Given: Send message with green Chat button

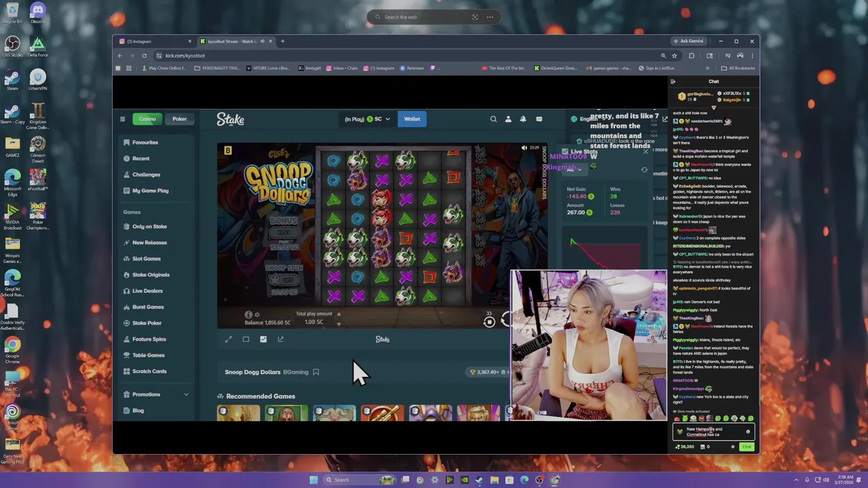Looking at the screenshot, I should click(x=747, y=447).
